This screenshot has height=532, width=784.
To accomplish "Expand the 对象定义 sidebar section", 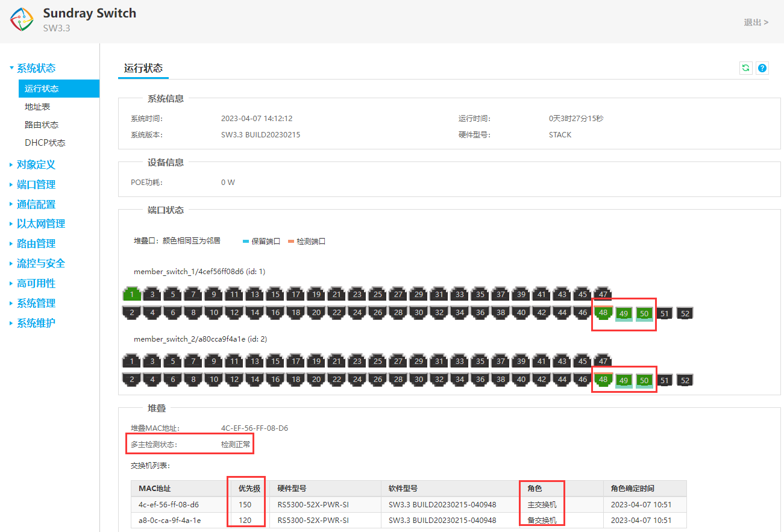I will point(36,164).
